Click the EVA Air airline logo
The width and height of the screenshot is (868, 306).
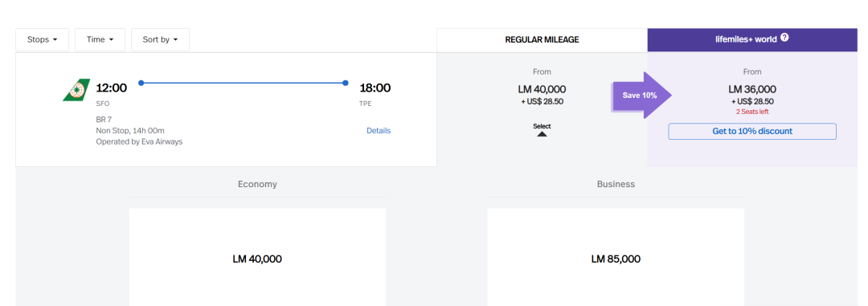click(x=76, y=90)
